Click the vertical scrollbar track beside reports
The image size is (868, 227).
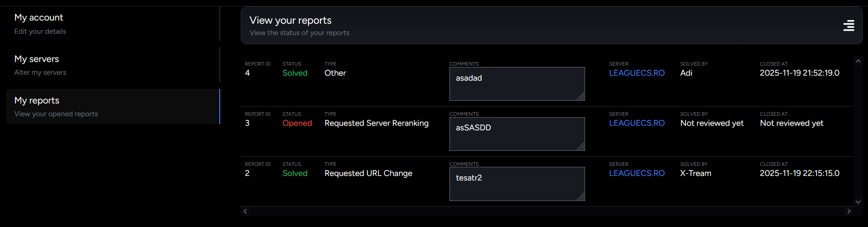(x=858, y=132)
